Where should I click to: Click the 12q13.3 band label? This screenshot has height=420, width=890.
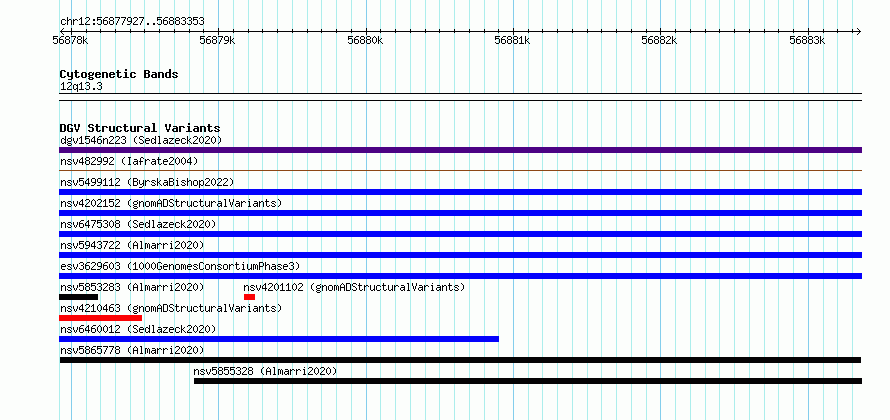pyautogui.click(x=81, y=87)
